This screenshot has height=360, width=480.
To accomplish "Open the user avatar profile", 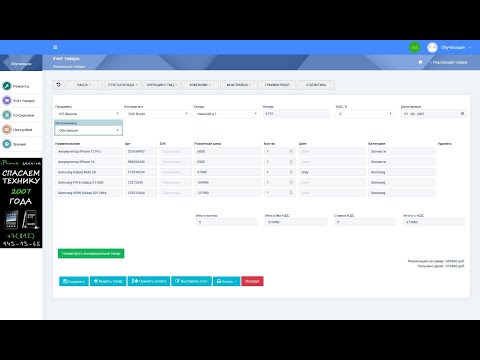I will tap(432, 47).
